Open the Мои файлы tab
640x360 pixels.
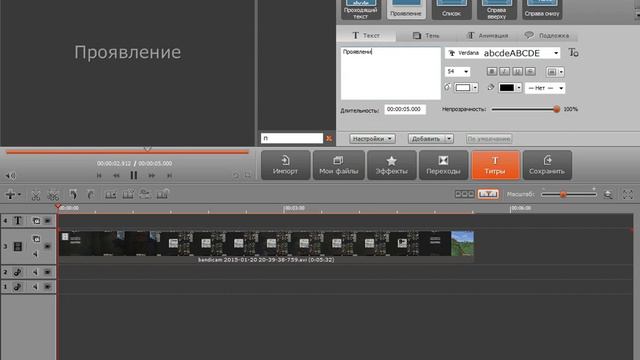(x=339, y=165)
